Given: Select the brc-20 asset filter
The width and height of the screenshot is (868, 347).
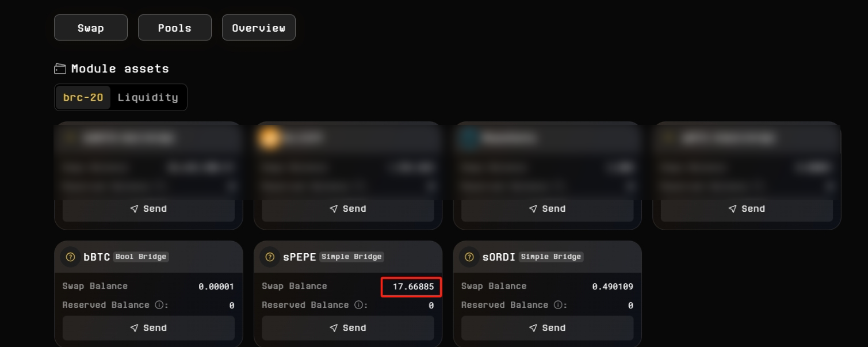Looking at the screenshot, I should (x=83, y=98).
